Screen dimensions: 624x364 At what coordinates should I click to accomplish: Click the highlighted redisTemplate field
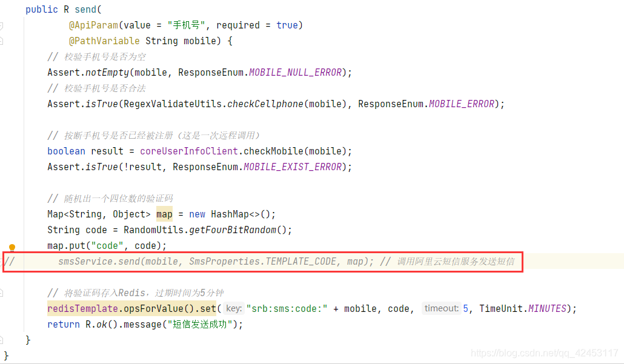82,309
